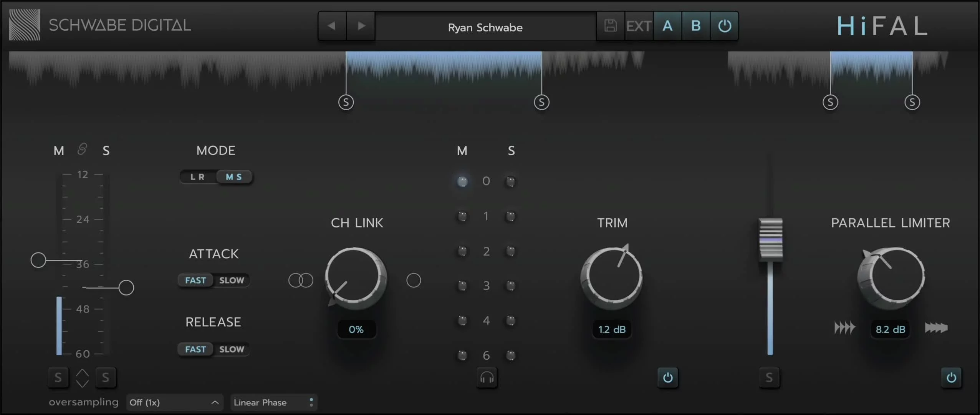Click the next preset arrow

[361, 26]
